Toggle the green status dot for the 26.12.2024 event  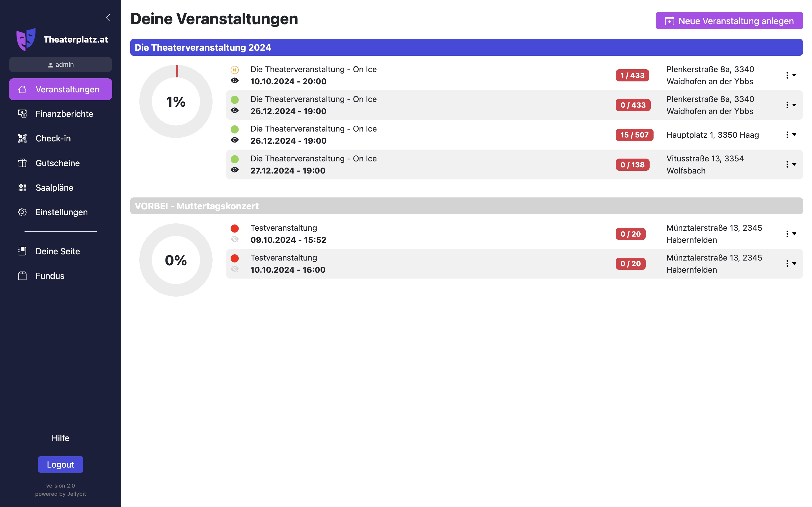(235, 129)
